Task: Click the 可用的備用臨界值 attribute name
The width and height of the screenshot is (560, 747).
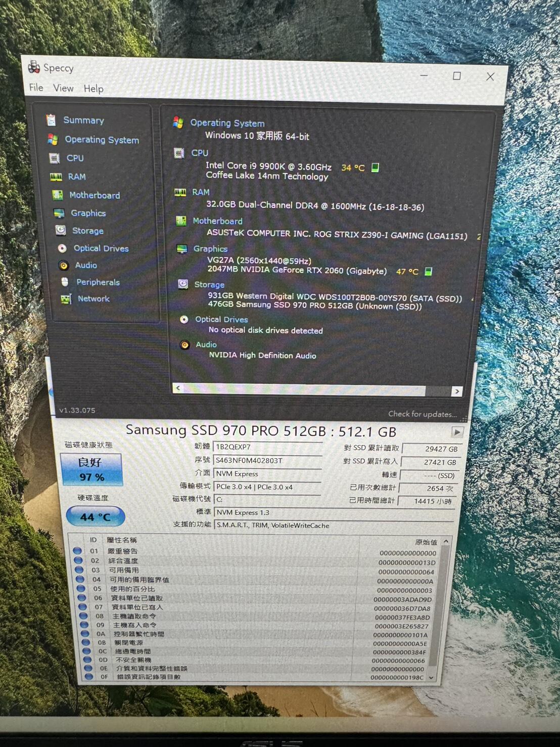Action: [x=139, y=580]
